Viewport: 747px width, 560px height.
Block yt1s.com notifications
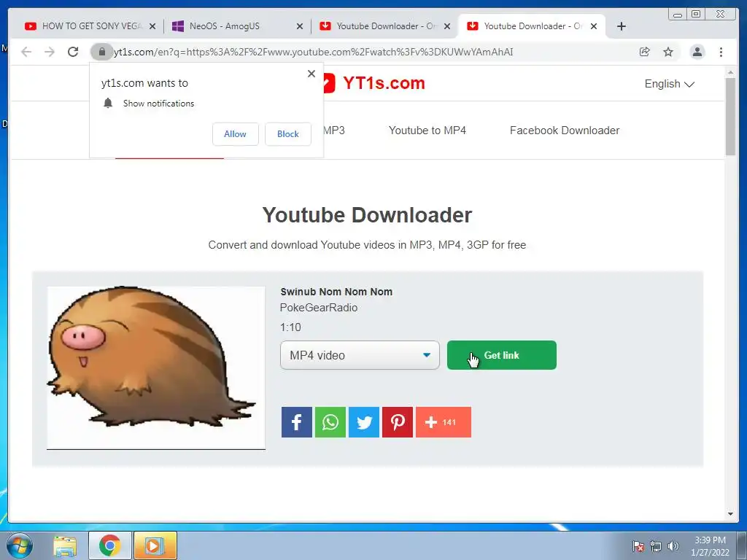click(x=287, y=134)
